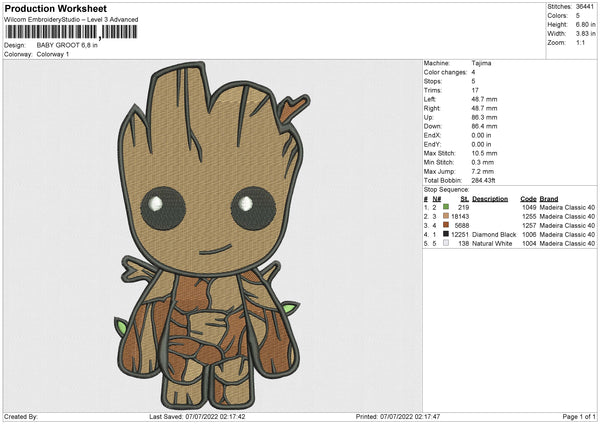Click the Machine value 'Tajima'

click(x=481, y=63)
